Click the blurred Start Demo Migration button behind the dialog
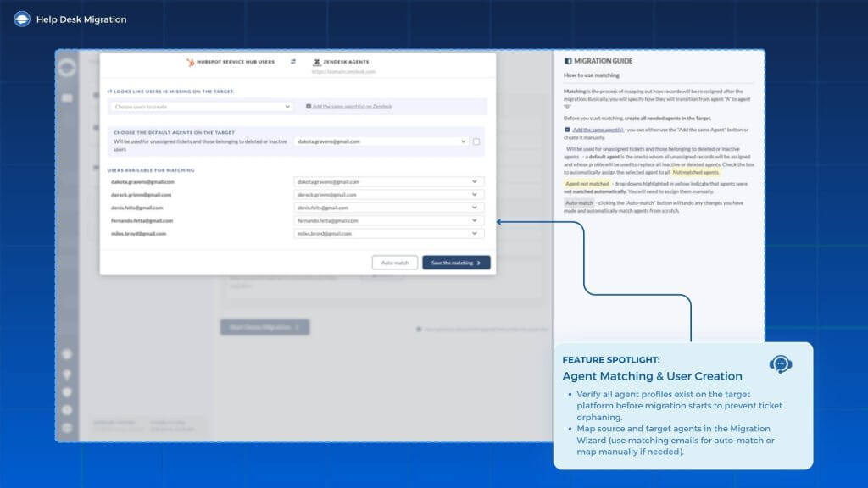 264,328
